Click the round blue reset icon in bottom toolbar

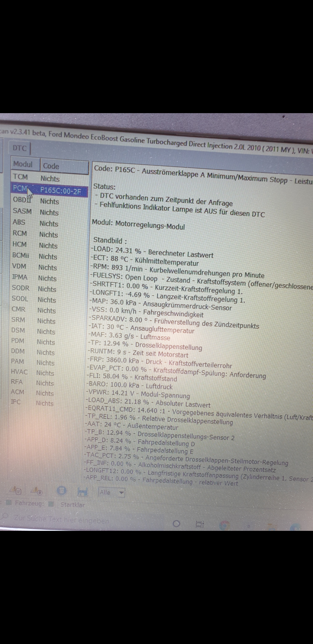(x=61, y=491)
